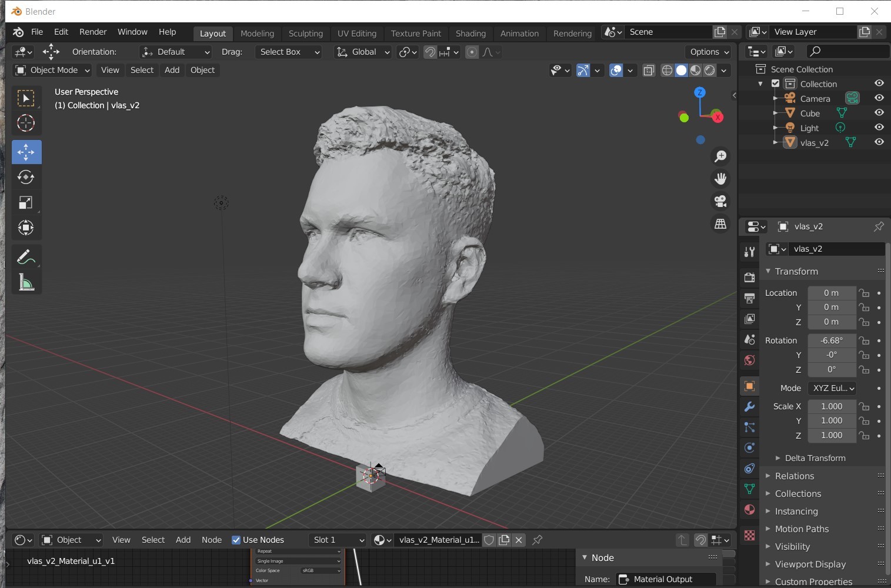
Task: Select the Cursor tool in the toolbar
Action: (26, 123)
